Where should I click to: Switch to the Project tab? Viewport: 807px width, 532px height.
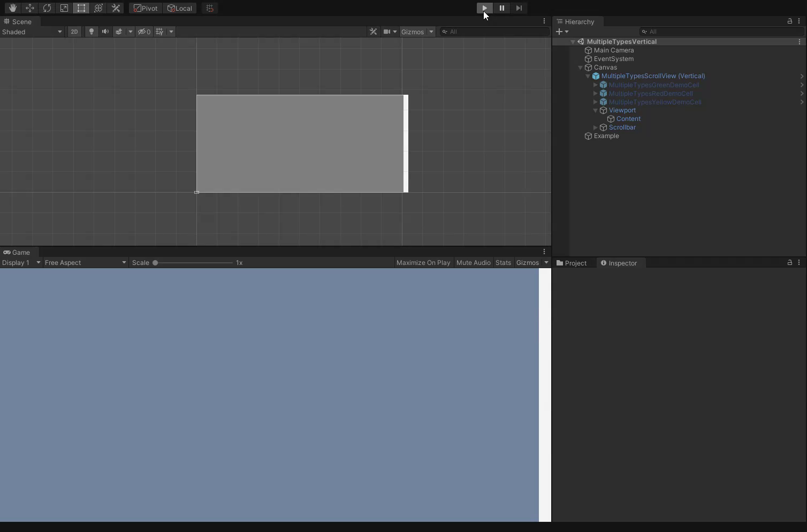tap(572, 263)
